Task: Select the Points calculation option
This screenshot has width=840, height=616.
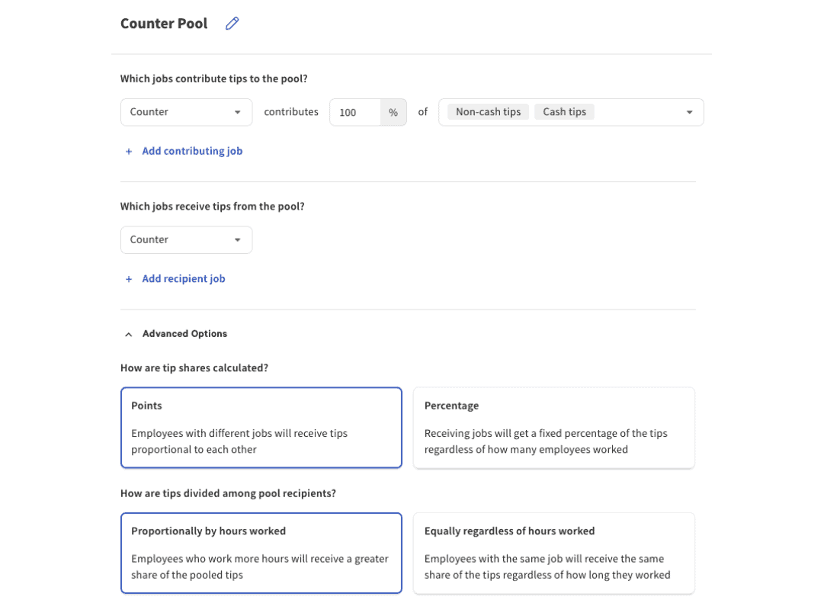Action: tap(261, 427)
